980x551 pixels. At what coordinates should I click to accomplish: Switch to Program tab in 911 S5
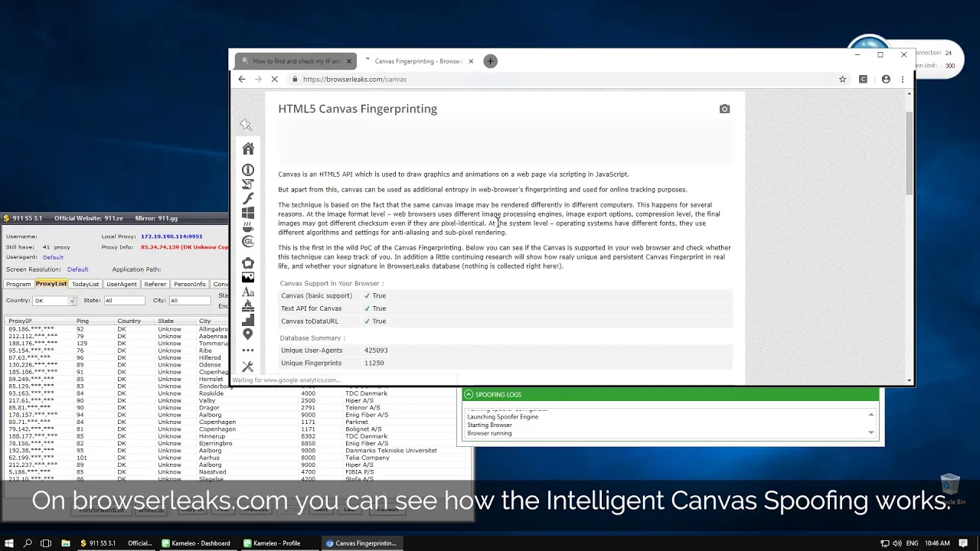coord(18,284)
